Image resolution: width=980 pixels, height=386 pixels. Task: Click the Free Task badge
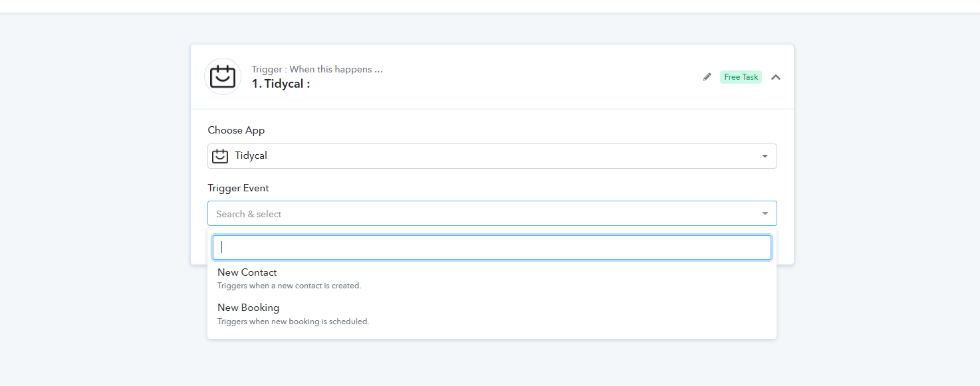(x=741, y=77)
